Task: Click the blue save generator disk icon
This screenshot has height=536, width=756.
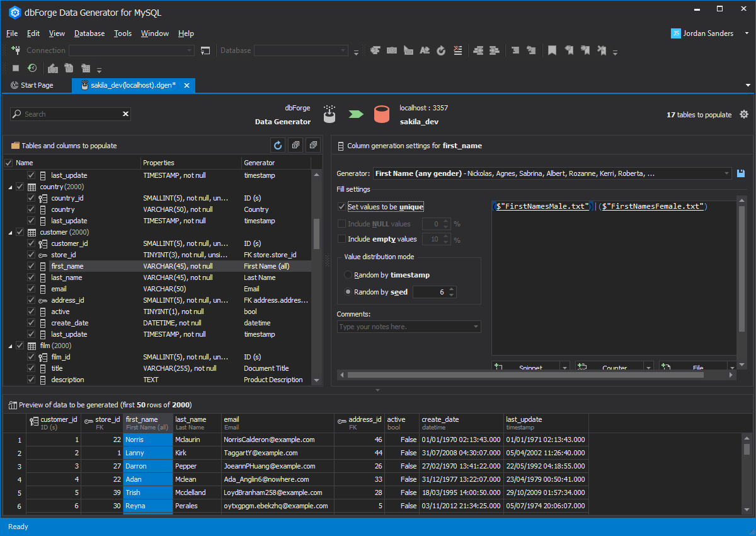Action: 741,173
